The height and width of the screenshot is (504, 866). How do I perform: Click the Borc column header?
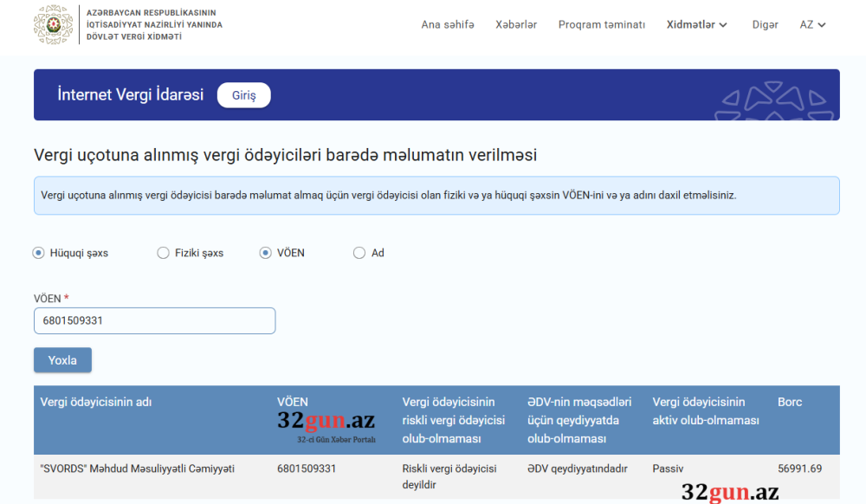[x=790, y=402]
